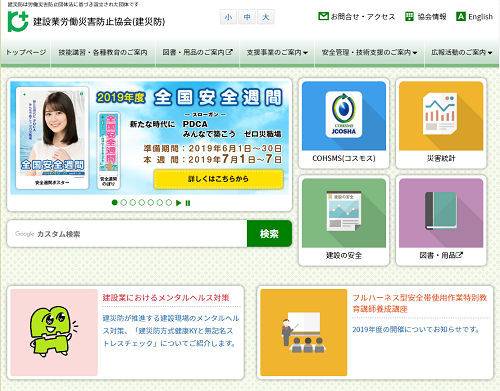Screen dimensions: 500x391
Task: Click the mental health description paragraph text
Action: pyautogui.click(x=171, y=331)
